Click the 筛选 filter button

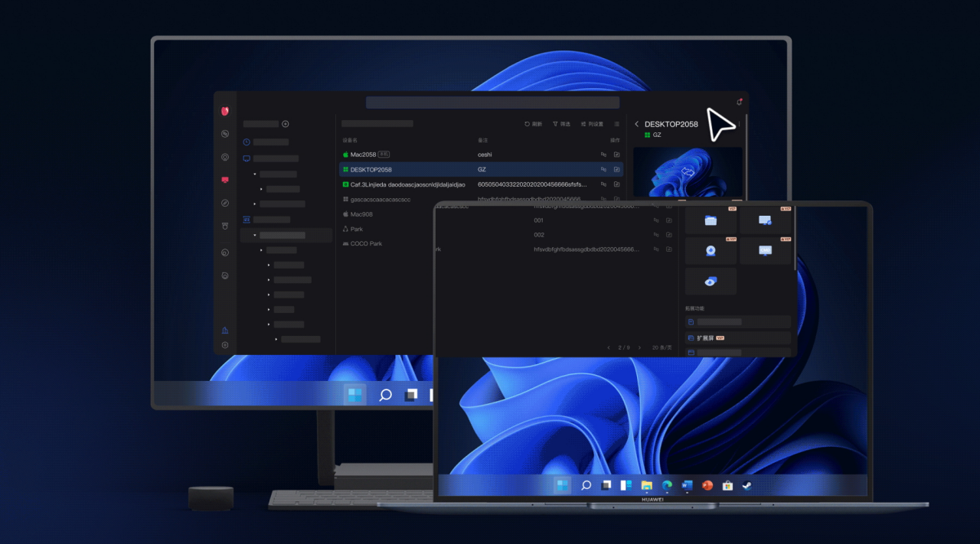pyautogui.click(x=561, y=124)
